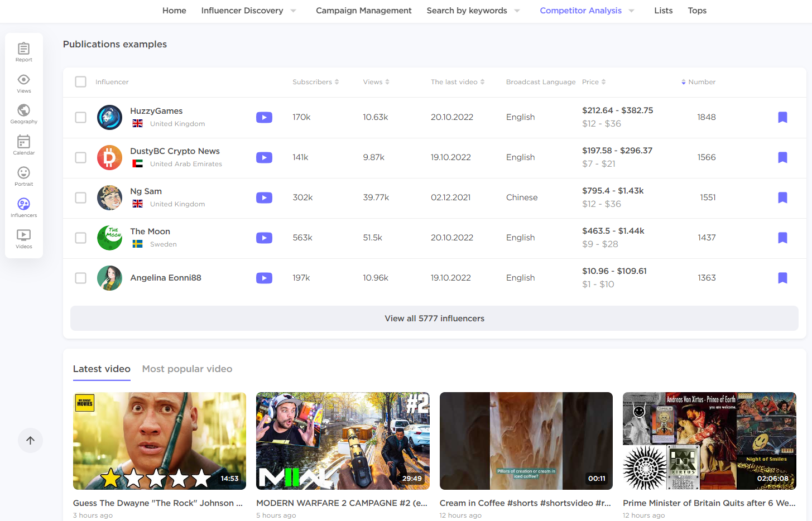
Task: Open the Tops menu item
Action: (x=697, y=11)
